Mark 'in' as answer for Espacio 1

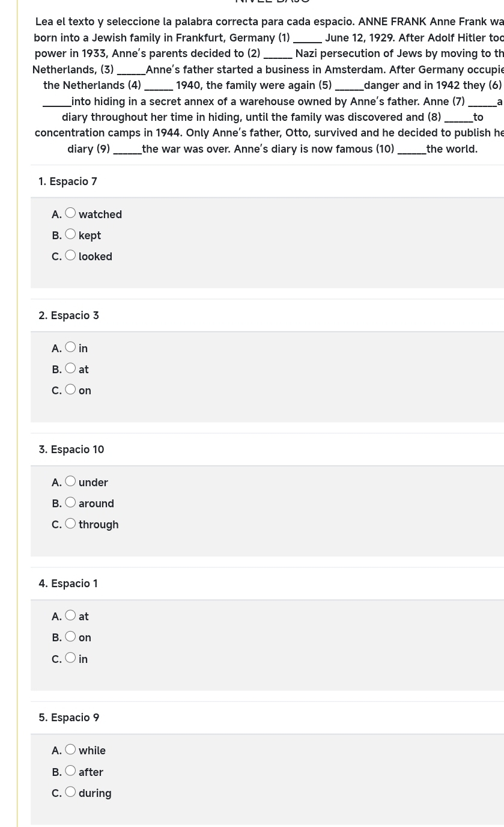71,658
